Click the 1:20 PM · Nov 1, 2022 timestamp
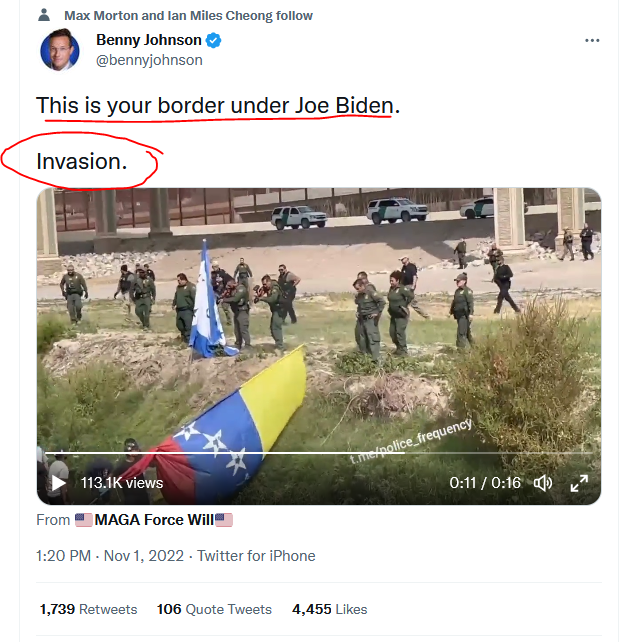The image size is (631, 642). click(x=109, y=556)
